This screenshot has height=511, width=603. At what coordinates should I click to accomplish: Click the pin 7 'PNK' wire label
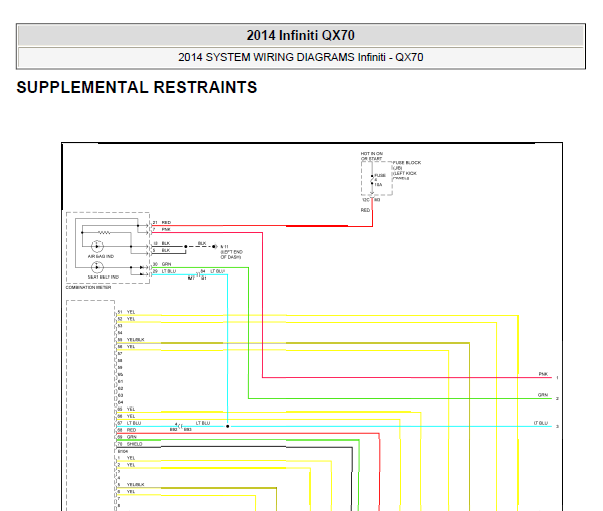(166, 230)
